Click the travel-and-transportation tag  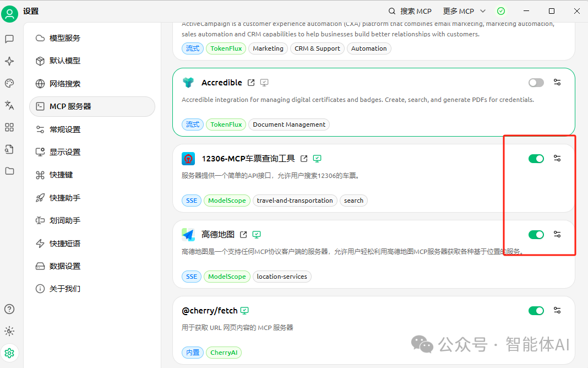295,201
